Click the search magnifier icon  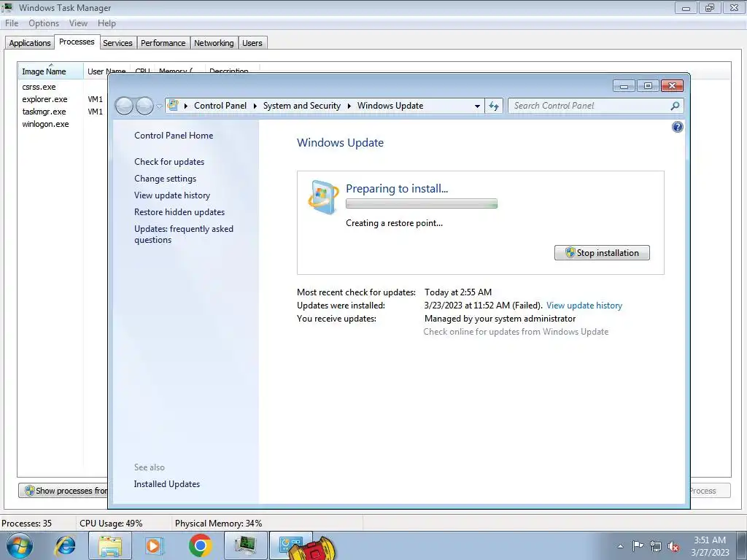point(675,106)
